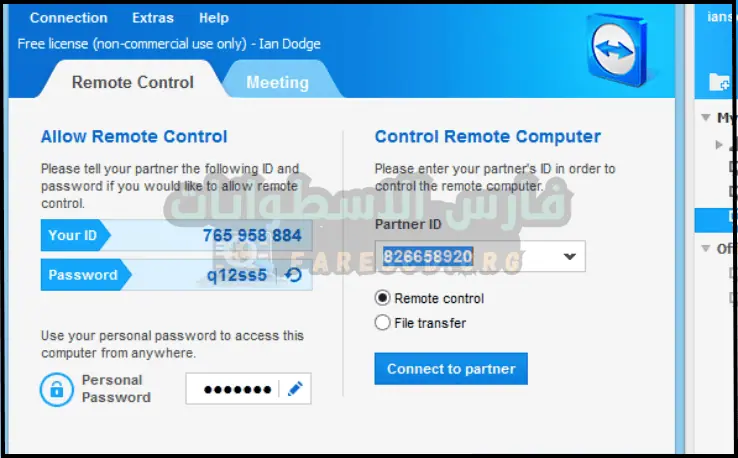Select the File transfer radio button

382,323
